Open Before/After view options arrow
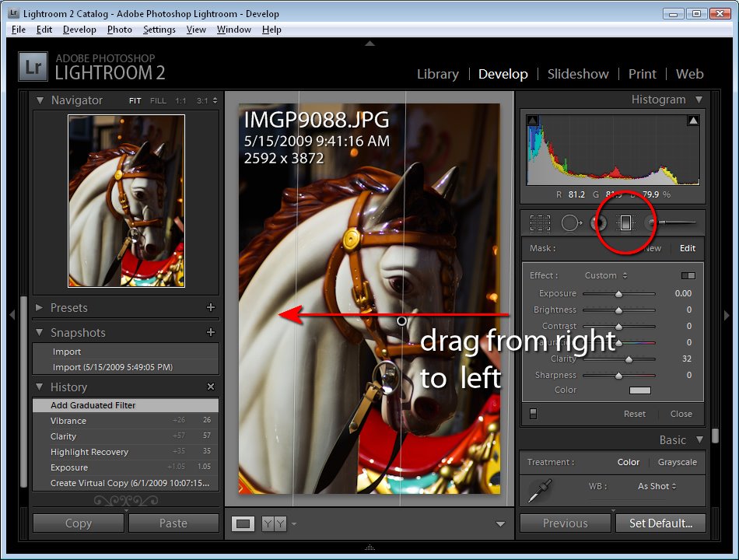The width and height of the screenshot is (739, 560). (x=294, y=523)
